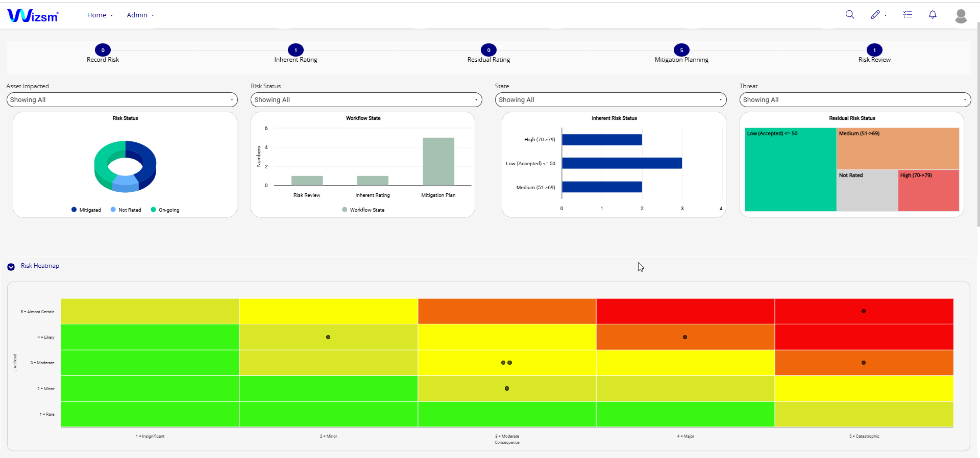Open the pencil edit icon menu

(876, 15)
